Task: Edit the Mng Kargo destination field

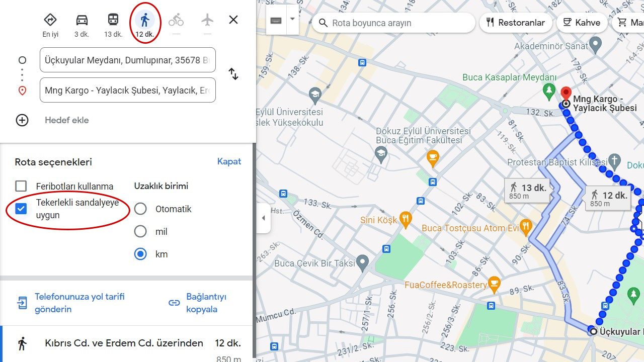Action: (x=128, y=90)
